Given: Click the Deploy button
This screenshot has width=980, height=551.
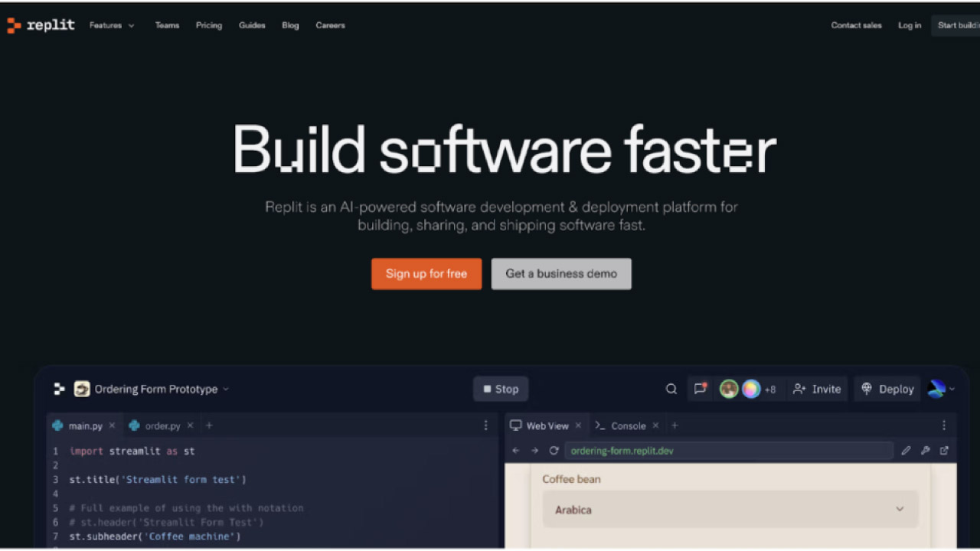Looking at the screenshot, I should 887,389.
